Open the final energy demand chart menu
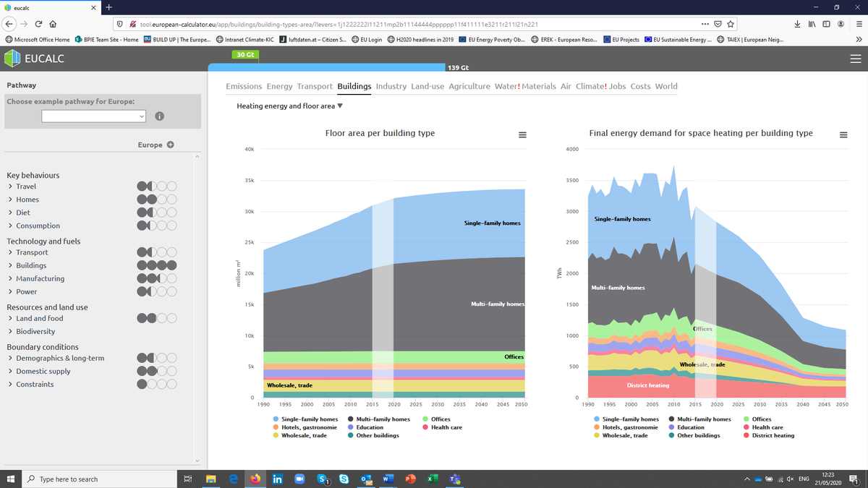Viewport: 868px width, 488px height. click(843, 135)
